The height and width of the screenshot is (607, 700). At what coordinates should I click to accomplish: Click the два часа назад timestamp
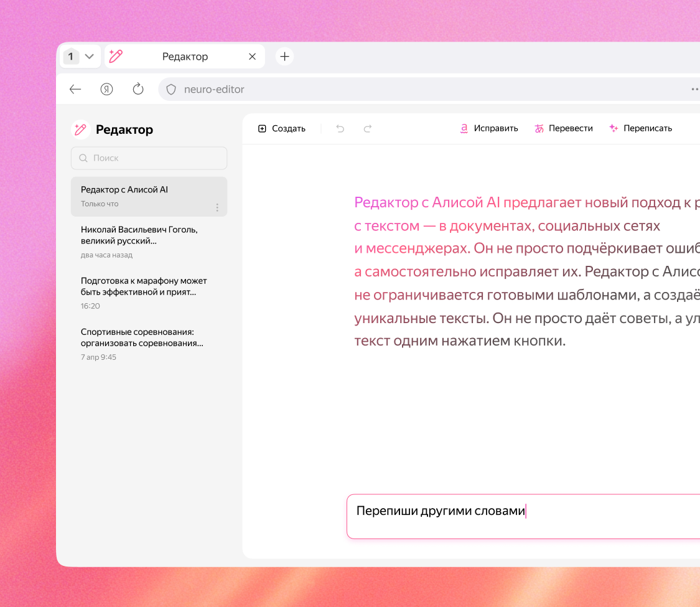106,255
